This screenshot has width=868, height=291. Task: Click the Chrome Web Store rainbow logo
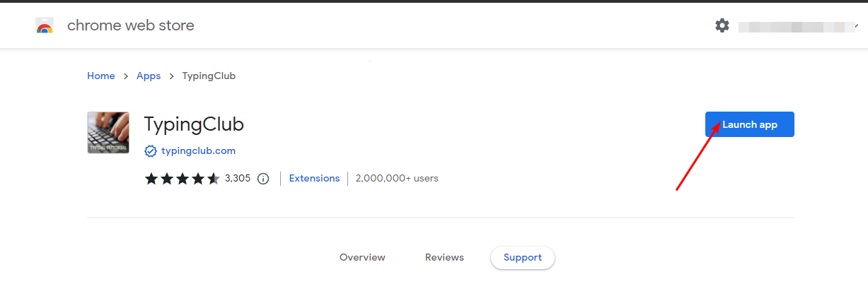[x=45, y=26]
